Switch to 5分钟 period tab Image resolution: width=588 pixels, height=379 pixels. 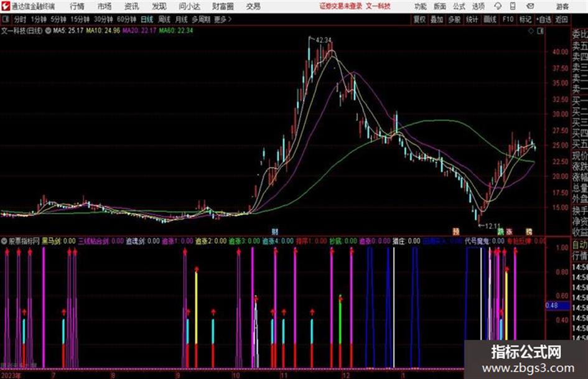[58, 19]
